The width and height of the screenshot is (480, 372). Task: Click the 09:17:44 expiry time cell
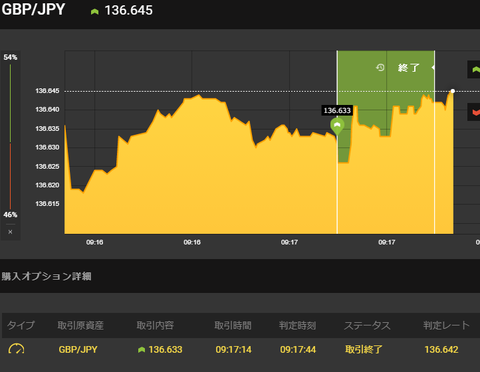point(298,349)
